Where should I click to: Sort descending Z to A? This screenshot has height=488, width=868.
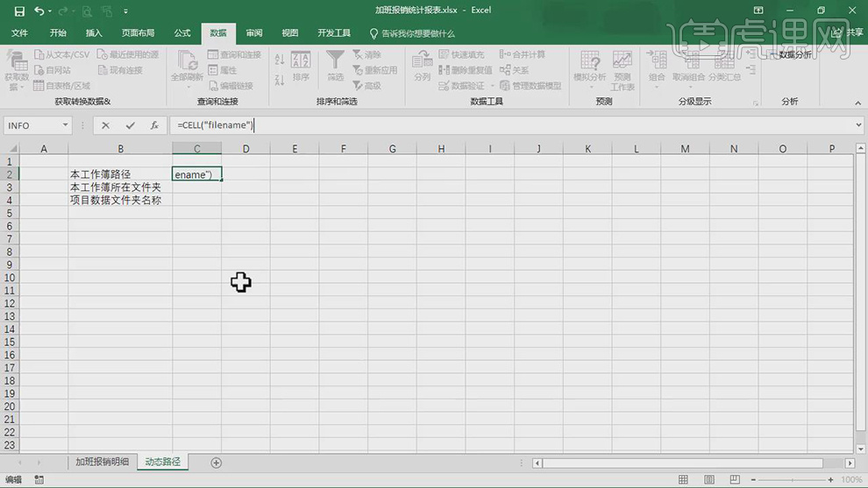[280, 81]
